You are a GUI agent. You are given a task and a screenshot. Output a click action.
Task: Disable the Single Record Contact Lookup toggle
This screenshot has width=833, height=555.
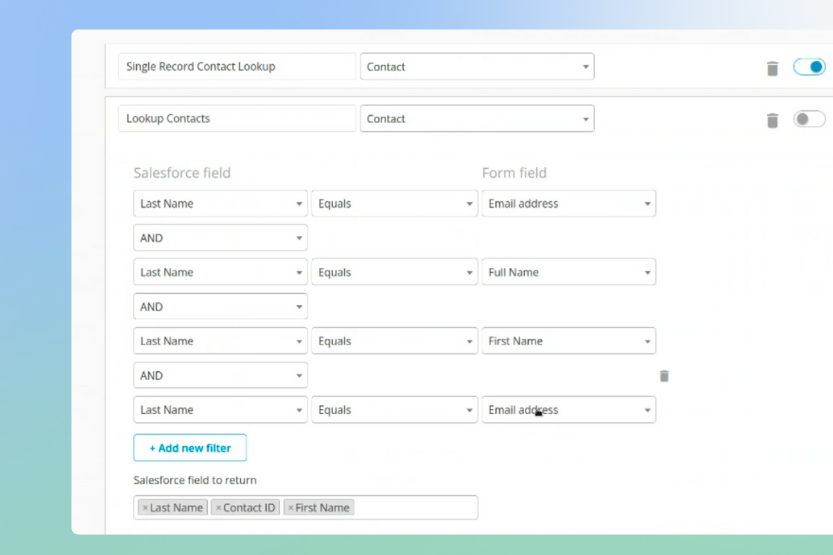point(809,67)
